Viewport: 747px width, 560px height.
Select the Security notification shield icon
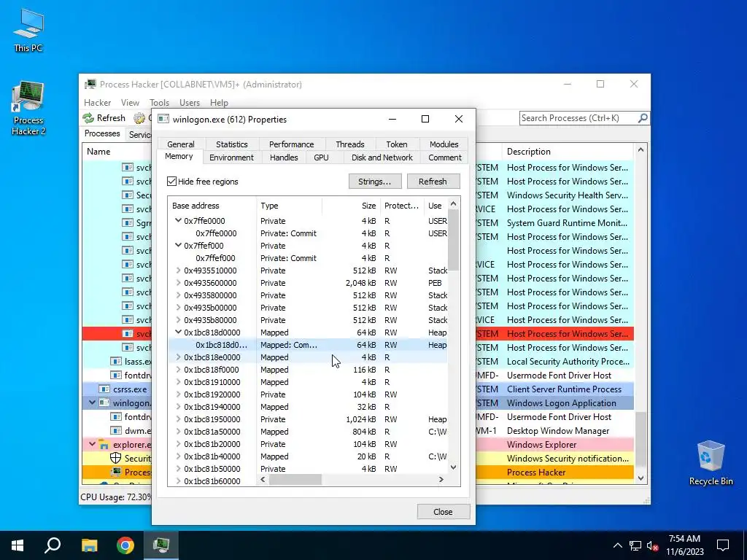pos(116,458)
